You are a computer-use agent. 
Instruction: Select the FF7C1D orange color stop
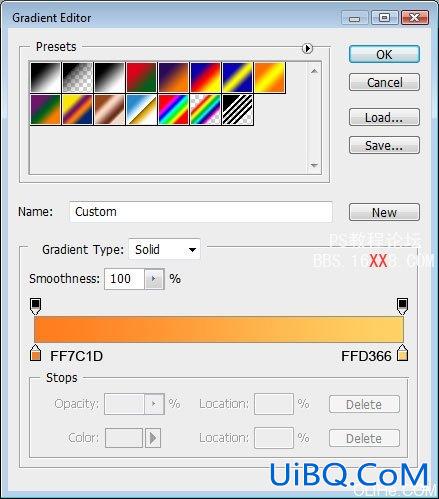[x=35, y=353]
